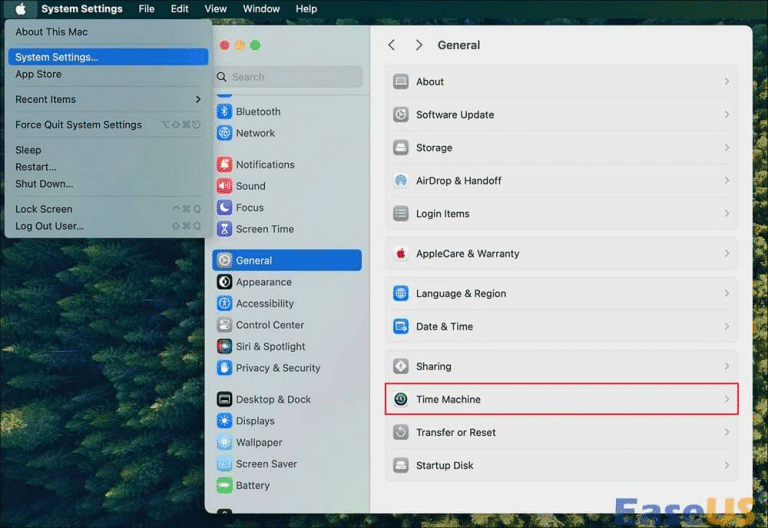Open the Date & Time icon
The width and height of the screenshot is (768, 528).
(401, 327)
